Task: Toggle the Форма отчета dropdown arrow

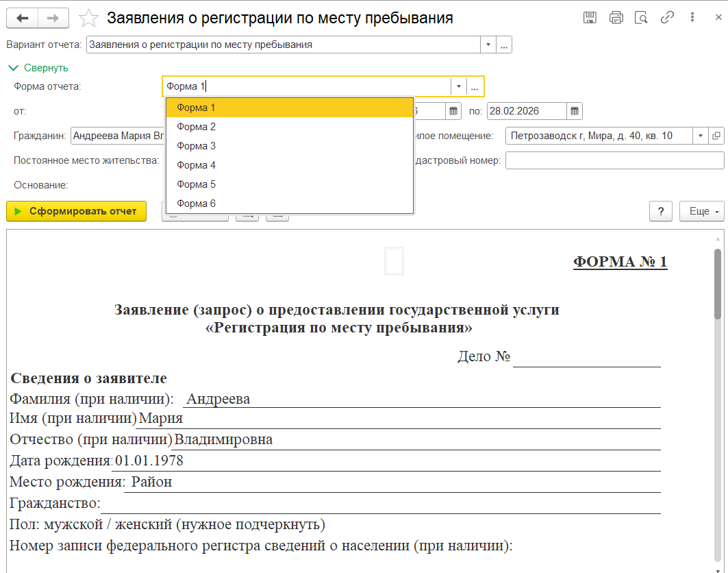Action: [458, 86]
